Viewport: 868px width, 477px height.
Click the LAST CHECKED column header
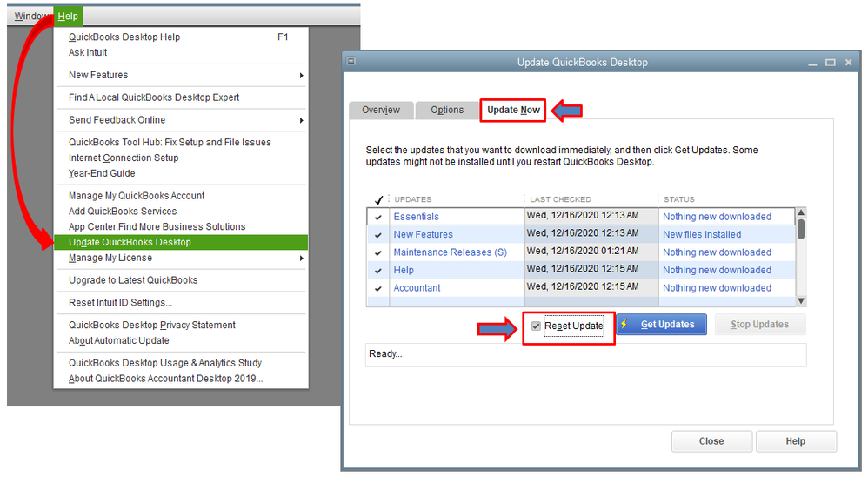(x=560, y=199)
